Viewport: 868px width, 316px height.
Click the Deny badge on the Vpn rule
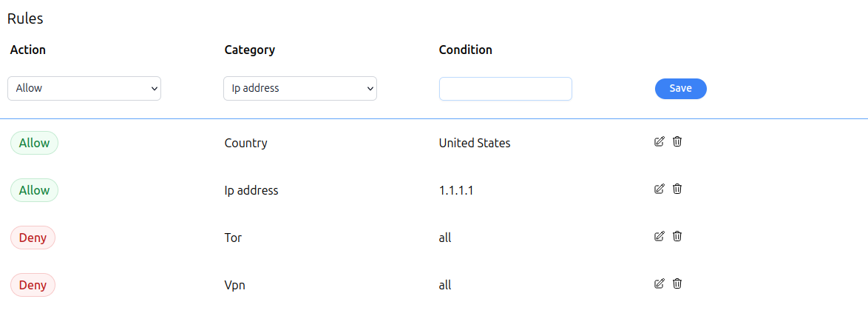click(33, 285)
